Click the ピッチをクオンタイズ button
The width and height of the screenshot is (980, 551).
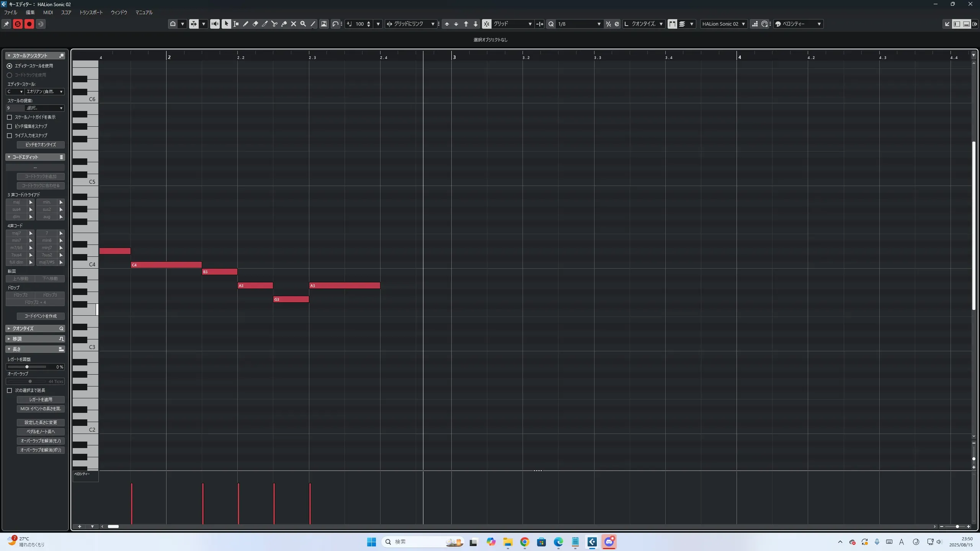coord(41,145)
